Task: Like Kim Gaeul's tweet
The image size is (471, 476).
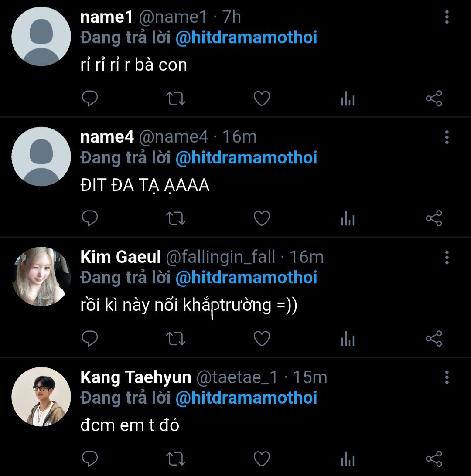Action: point(262,339)
